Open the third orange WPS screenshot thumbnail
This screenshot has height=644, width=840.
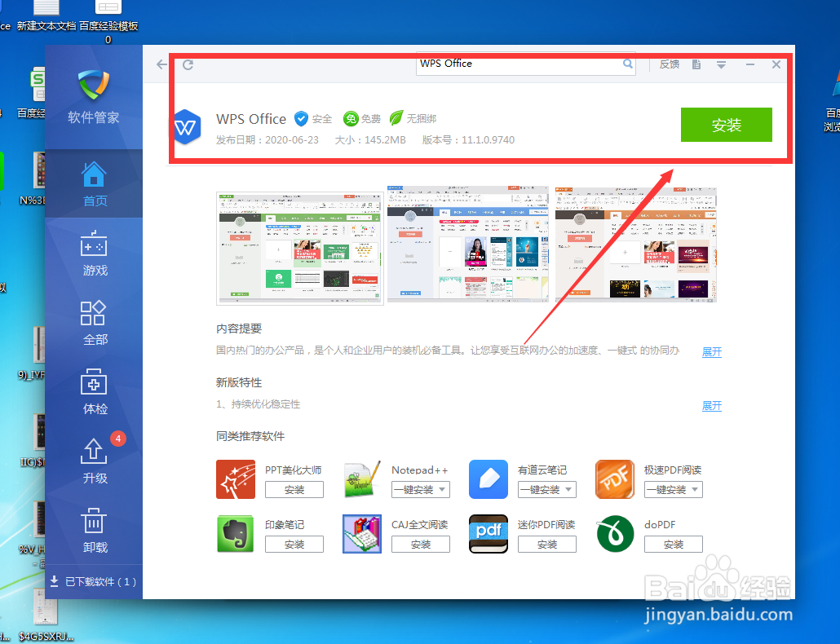pyautogui.click(x=636, y=244)
